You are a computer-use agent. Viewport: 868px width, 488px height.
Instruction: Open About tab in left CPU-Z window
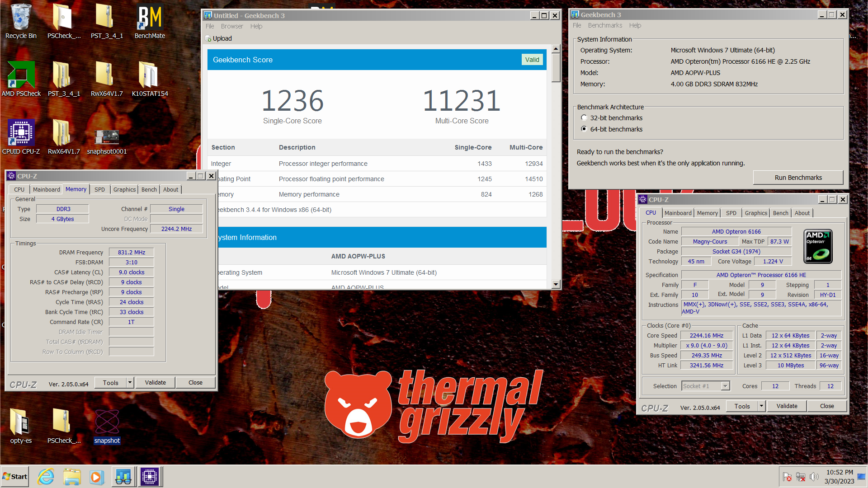coord(170,190)
